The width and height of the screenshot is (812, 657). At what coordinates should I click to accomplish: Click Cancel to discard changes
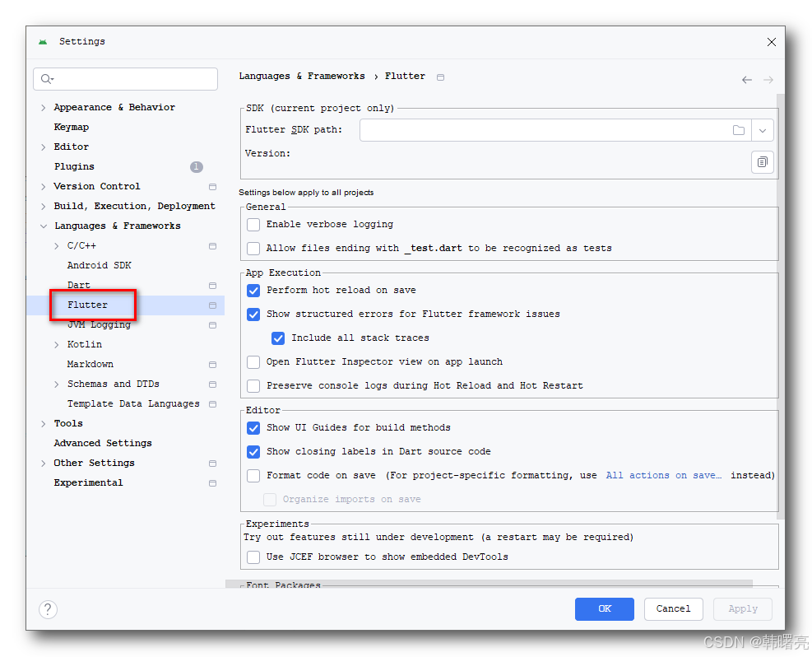click(673, 608)
